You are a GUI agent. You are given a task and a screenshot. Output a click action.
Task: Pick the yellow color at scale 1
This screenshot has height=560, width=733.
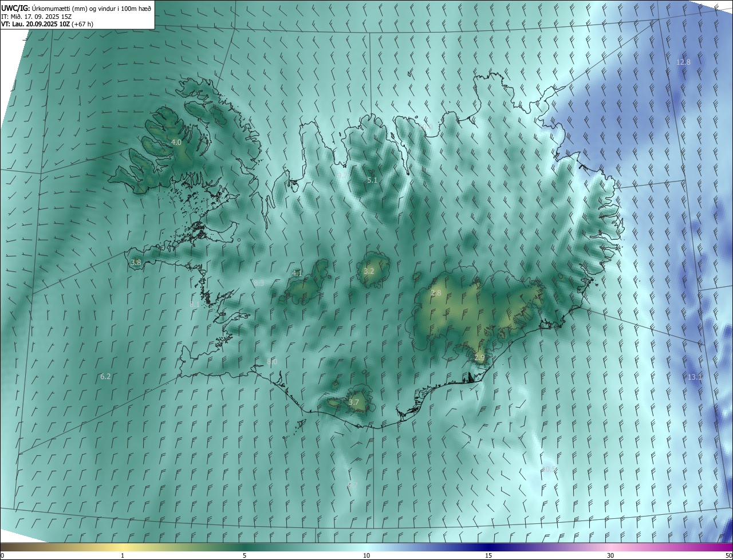123,547
